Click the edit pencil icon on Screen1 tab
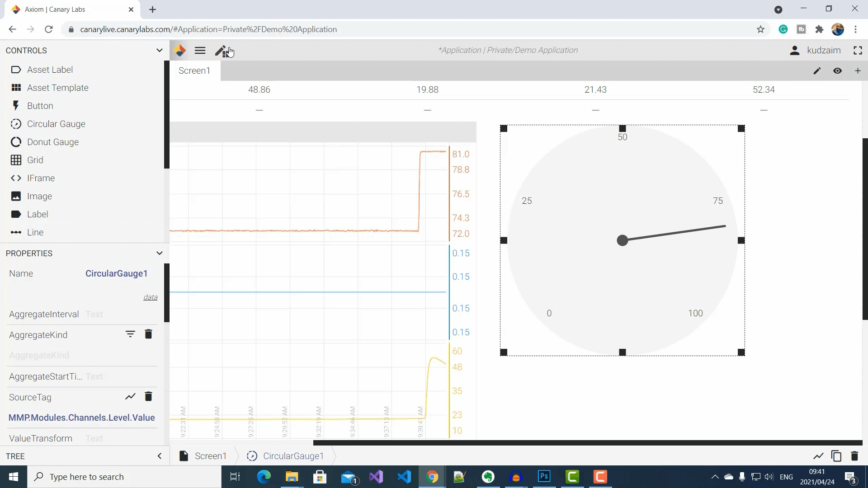Viewport: 868px width, 488px height. coord(817,71)
